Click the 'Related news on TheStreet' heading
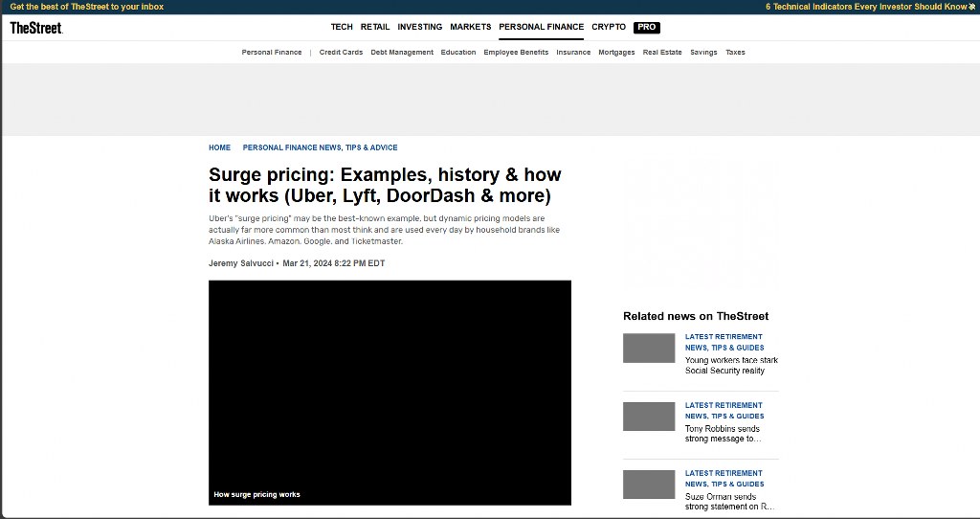The height and width of the screenshot is (519, 980). point(696,316)
